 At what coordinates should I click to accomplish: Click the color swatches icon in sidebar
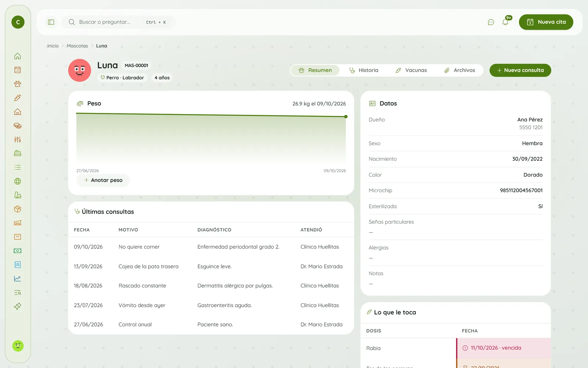click(18, 195)
